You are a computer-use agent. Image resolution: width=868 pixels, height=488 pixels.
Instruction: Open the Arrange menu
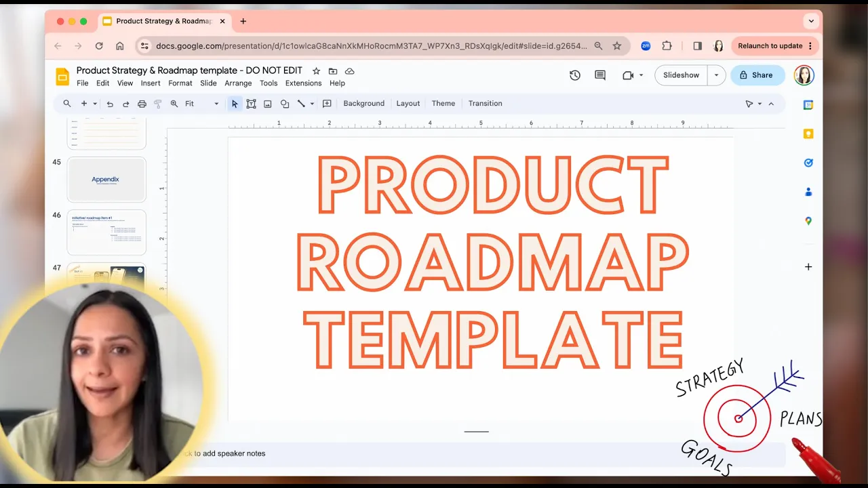[238, 83]
